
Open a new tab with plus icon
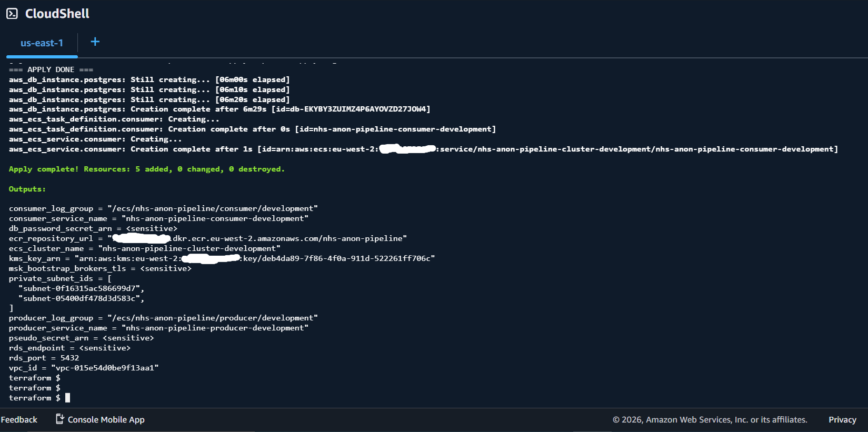95,42
